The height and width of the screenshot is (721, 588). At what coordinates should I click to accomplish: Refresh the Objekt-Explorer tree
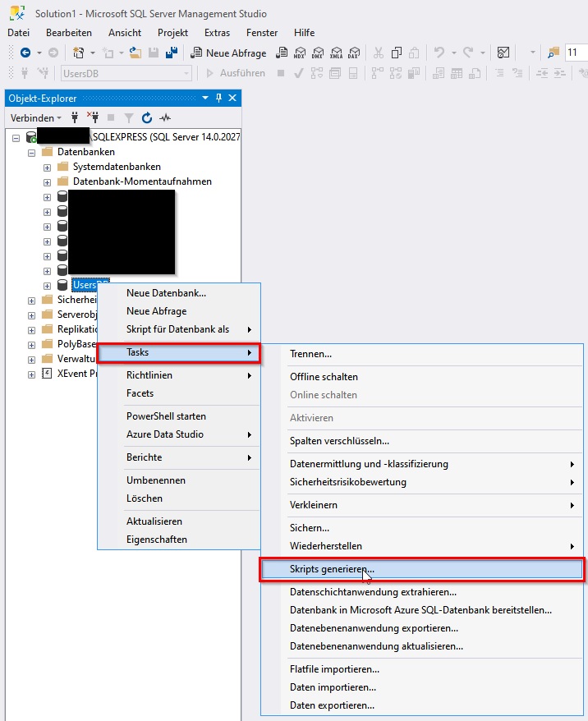point(147,117)
